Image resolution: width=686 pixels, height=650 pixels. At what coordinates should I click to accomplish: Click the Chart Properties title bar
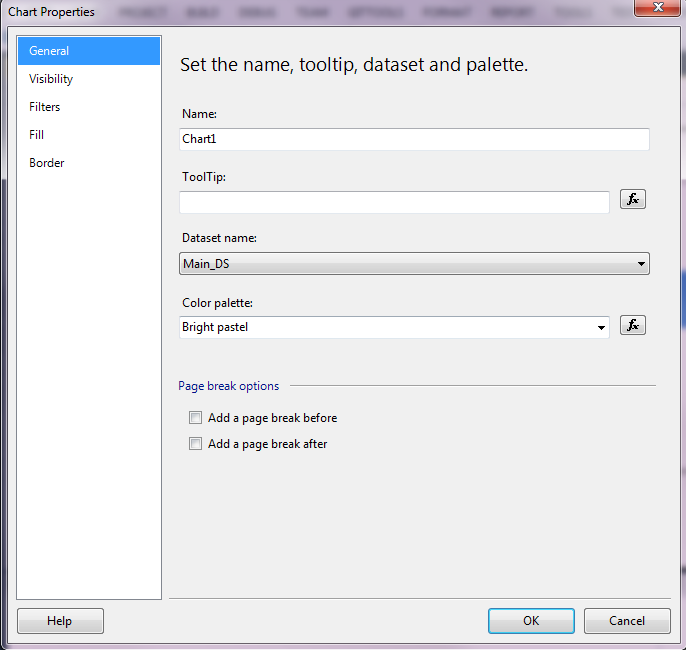click(300, 12)
